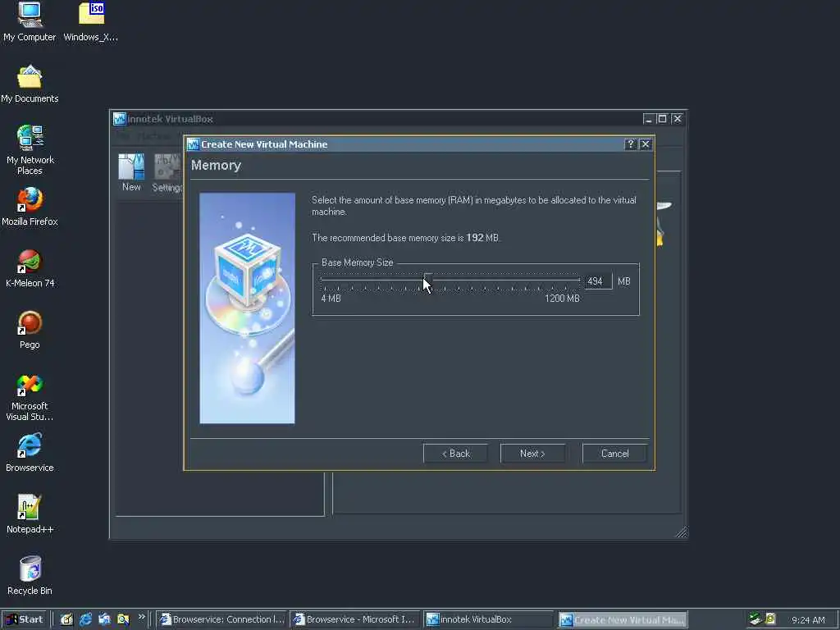
Task: Open Internet Explorer quick launch icon
Action: 85,619
